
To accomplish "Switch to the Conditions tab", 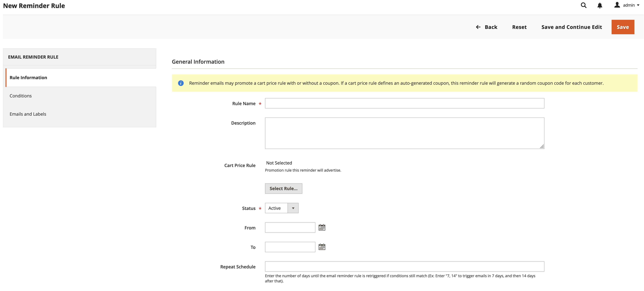I will click(x=20, y=96).
